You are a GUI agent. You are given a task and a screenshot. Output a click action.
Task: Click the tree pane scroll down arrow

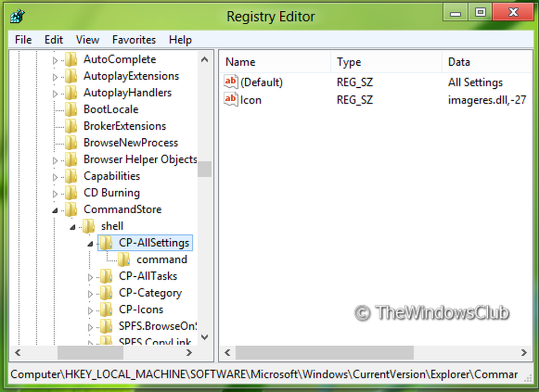pyautogui.click(x=204, y=337)
